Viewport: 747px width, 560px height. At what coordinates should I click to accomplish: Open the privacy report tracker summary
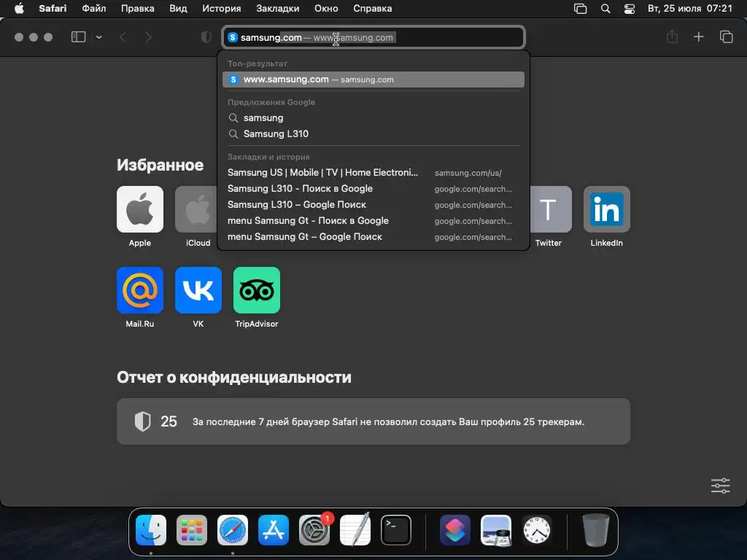click(x=373, y=421)
